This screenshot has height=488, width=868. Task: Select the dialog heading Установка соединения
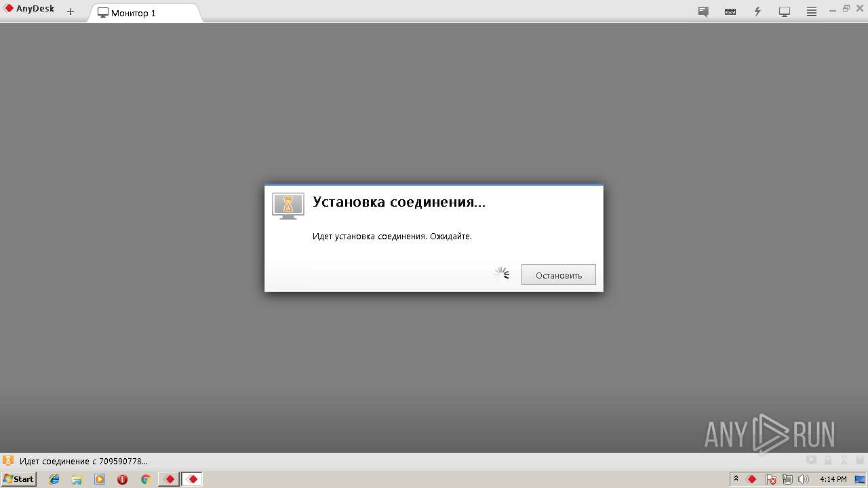click(x=399, y=202)
